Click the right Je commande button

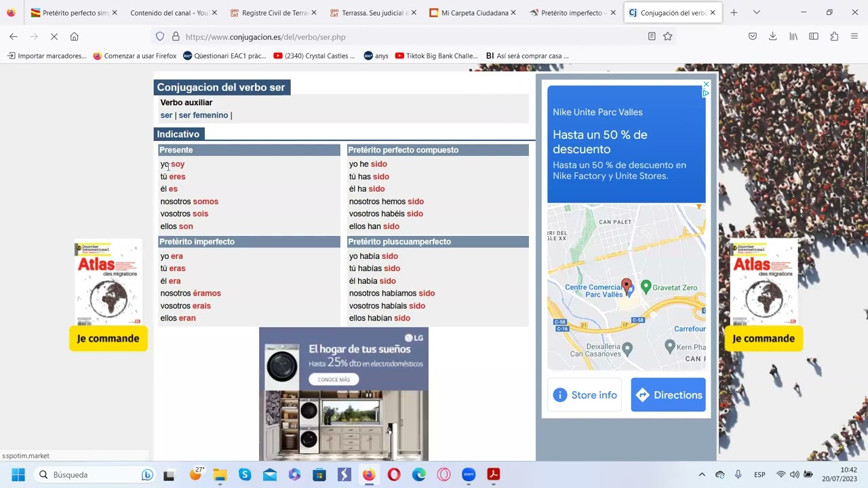coord(764,338)
